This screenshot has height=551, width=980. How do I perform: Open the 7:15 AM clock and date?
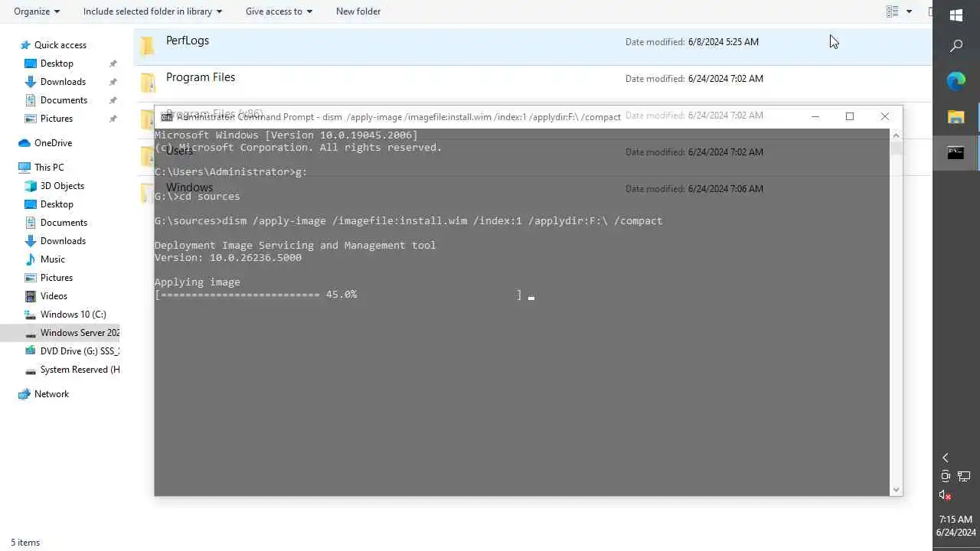point(956,526)
